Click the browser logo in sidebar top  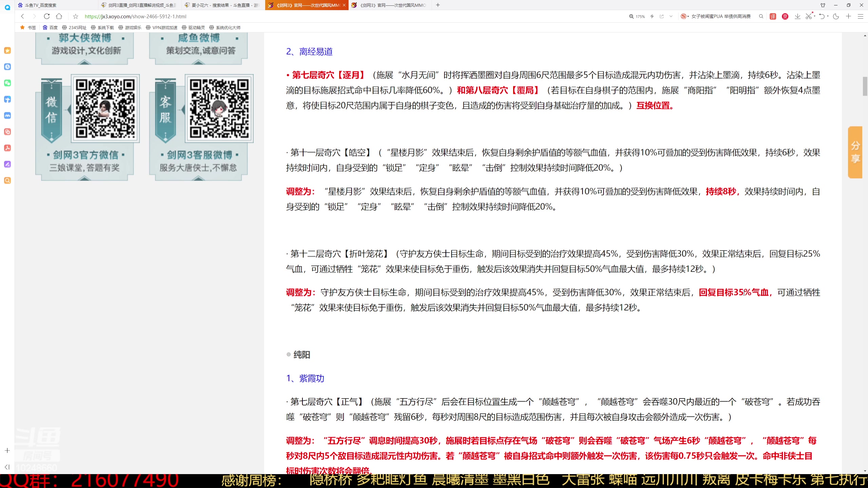coord(7,7)
